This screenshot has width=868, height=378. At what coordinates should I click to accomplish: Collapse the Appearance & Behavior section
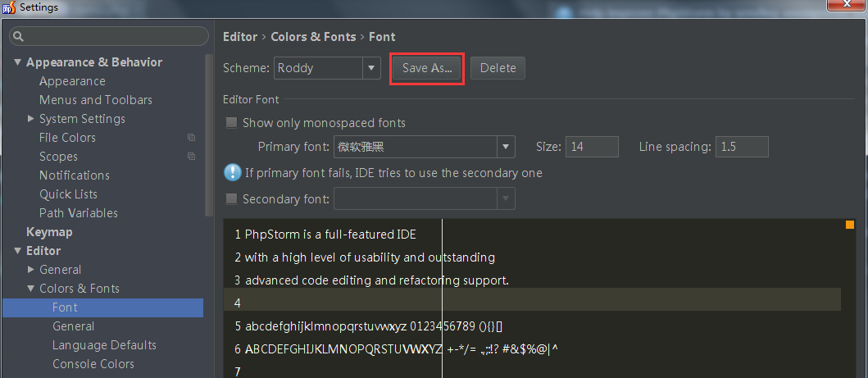pyautogui.click(x=17, y=62)
